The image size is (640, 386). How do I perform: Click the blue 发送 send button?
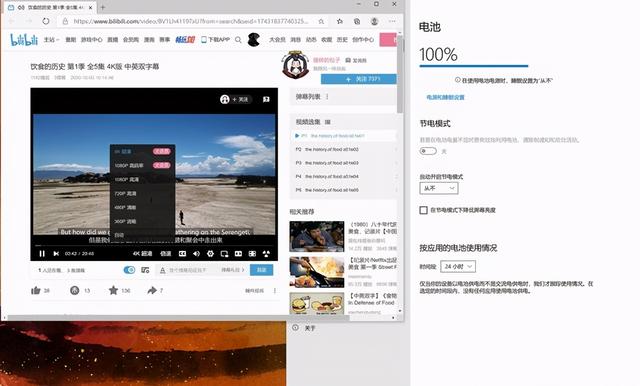pos(262,270)
